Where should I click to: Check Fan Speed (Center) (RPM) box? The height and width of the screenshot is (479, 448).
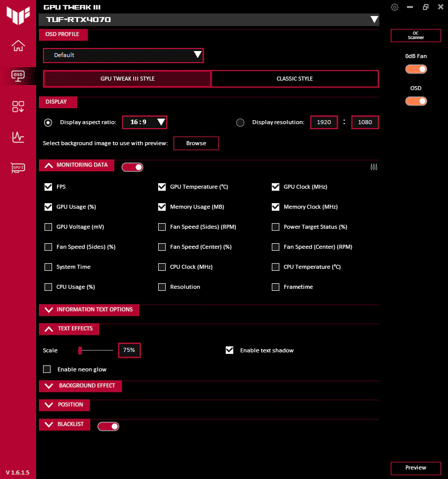(x=276, y=247)
